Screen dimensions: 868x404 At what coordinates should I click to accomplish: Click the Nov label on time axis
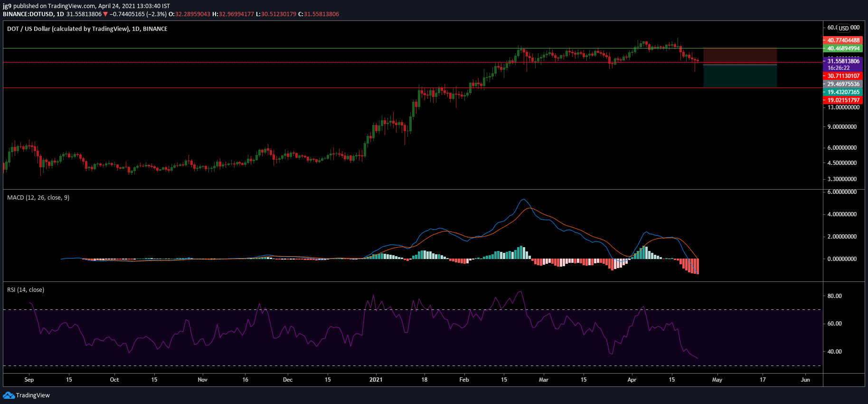pyautogui.click(x=203, y=380)
